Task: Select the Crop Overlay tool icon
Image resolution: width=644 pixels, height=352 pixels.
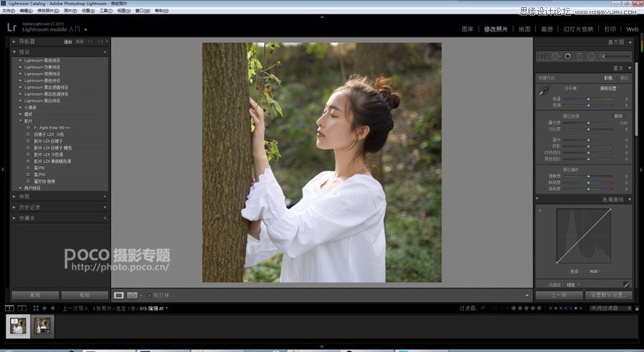Action: click(x=543, y=57)
